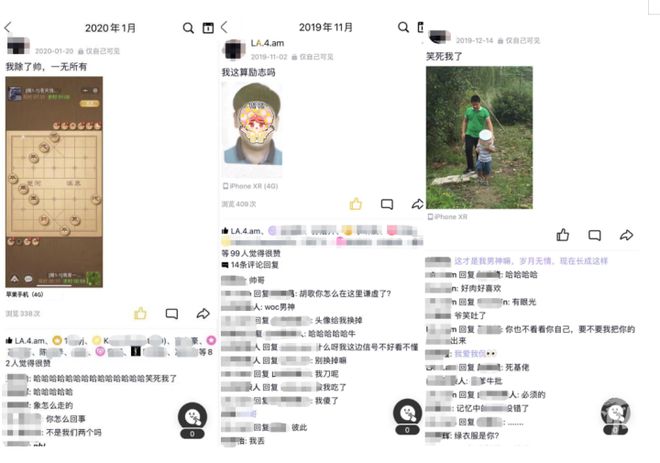Share the chess screenshot post
The height and width of the screenshot is (463, 660).
pos(203,314)
